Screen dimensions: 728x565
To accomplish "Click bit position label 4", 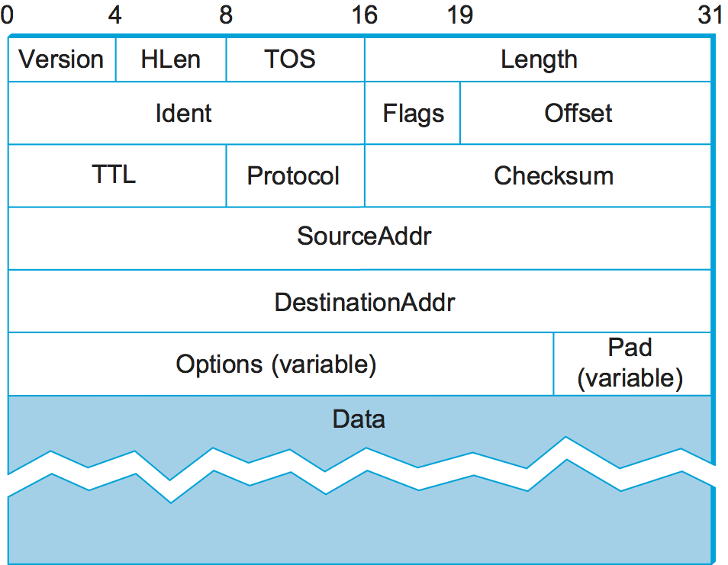I will pos(114,16).
